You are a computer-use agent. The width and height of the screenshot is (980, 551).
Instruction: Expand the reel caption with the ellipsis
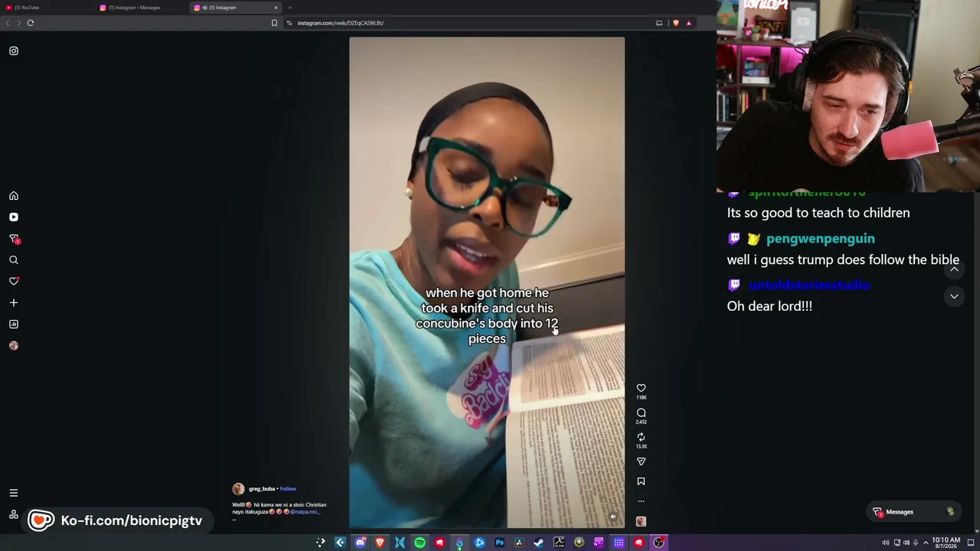point(234,519)
